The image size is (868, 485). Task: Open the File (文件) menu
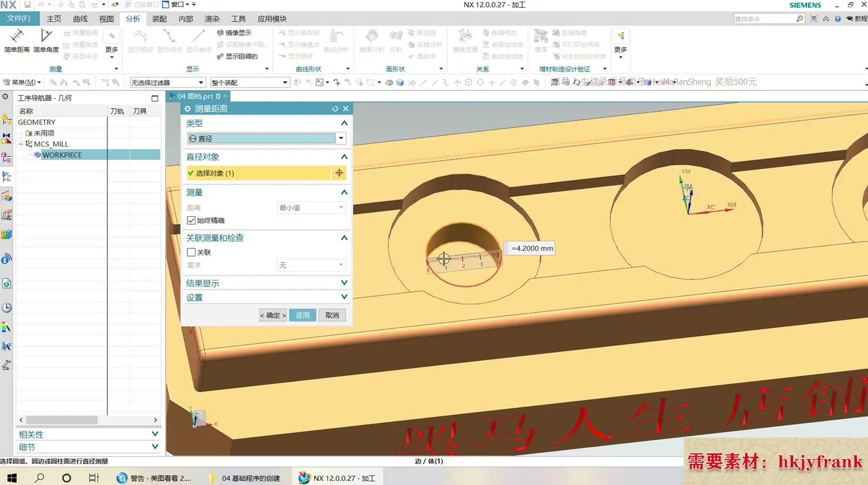click(x=18, y=18)
